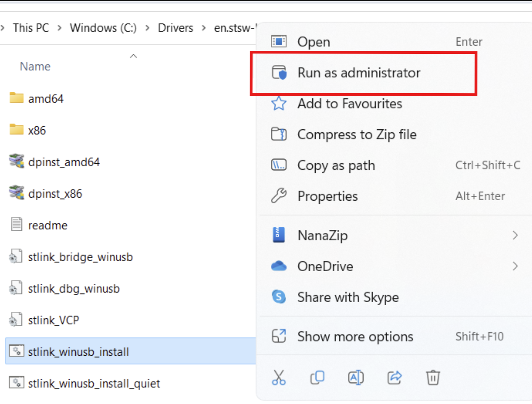Go to This PC in breadcrumb
Screen dimensions: 532x404
[x=31, y=28]
